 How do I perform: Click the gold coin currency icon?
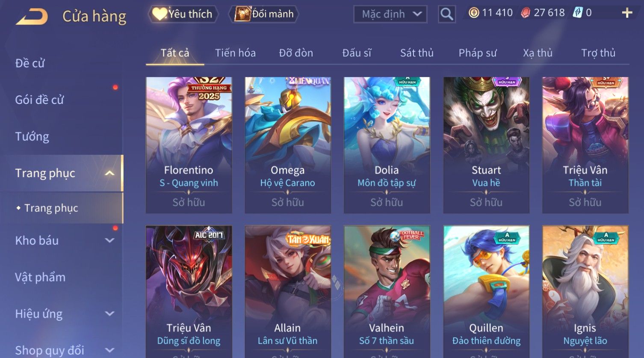click(x=473, y=13)
